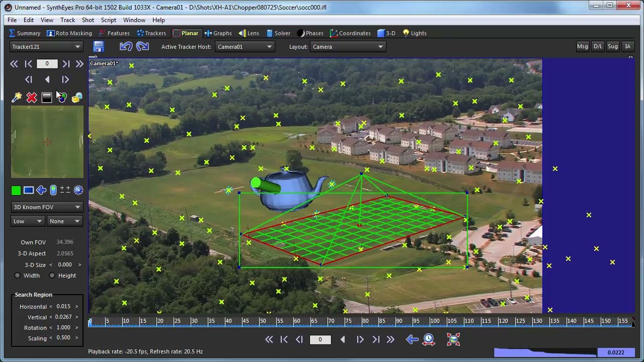This screenshot has height=362, width=644.
Task: Switch to the Summary tab
Action: pyautogui.click(x=25, y=33)
